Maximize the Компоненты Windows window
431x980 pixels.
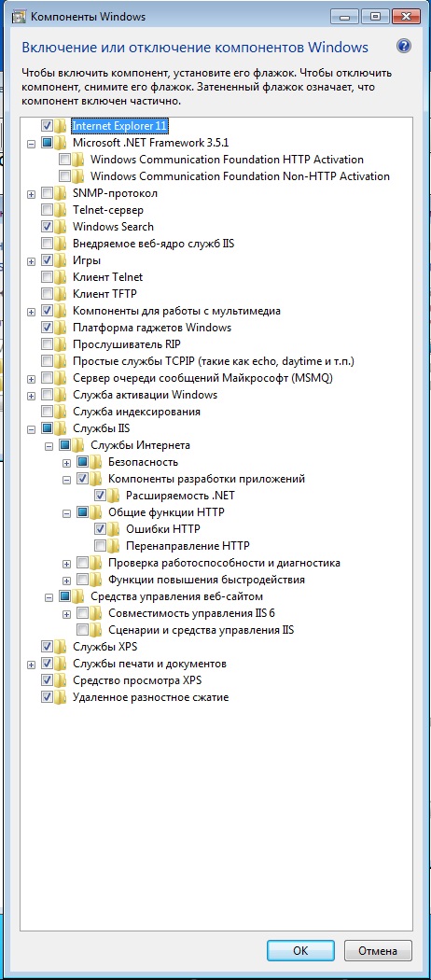[375, 17]
